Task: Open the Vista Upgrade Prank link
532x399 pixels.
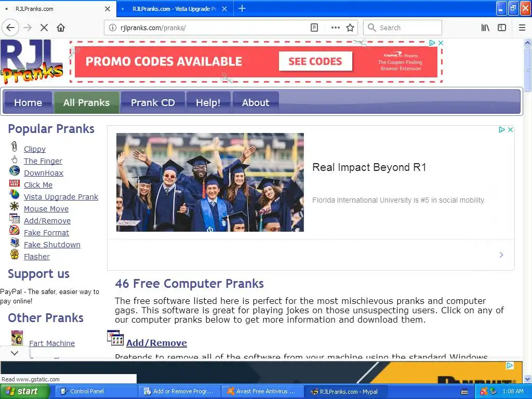Action: [61, 197]
